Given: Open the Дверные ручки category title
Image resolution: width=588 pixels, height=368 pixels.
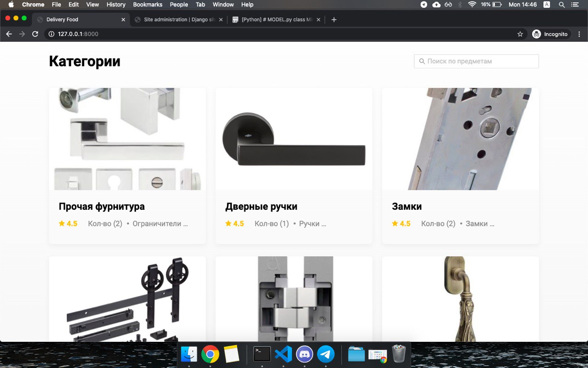Looking at the screenshot, I should click(261, 207).
